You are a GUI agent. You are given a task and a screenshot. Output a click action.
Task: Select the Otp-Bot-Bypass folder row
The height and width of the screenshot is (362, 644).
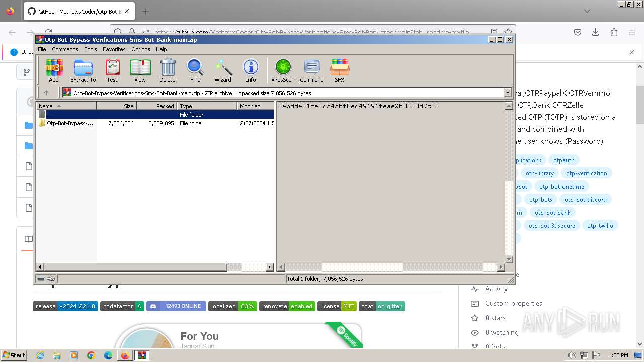coord(155,123)
